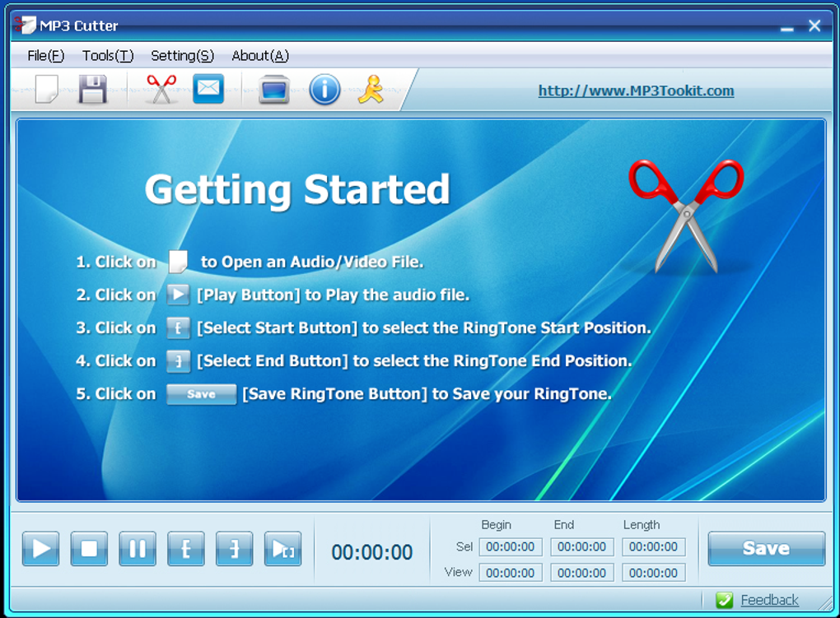The image size is (840, 618).
Task: Click the MP3 Cutter title bar app icon
Action: tap(25, 25)
